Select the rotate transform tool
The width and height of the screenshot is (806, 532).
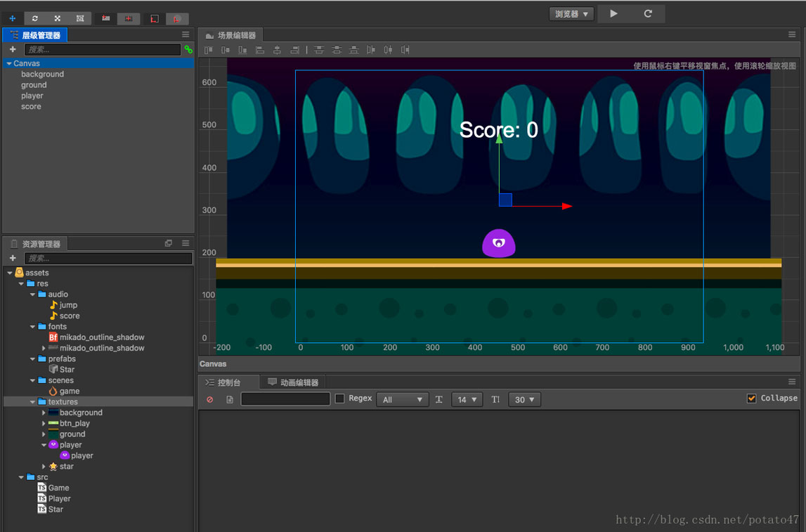[x=35, y=18]
